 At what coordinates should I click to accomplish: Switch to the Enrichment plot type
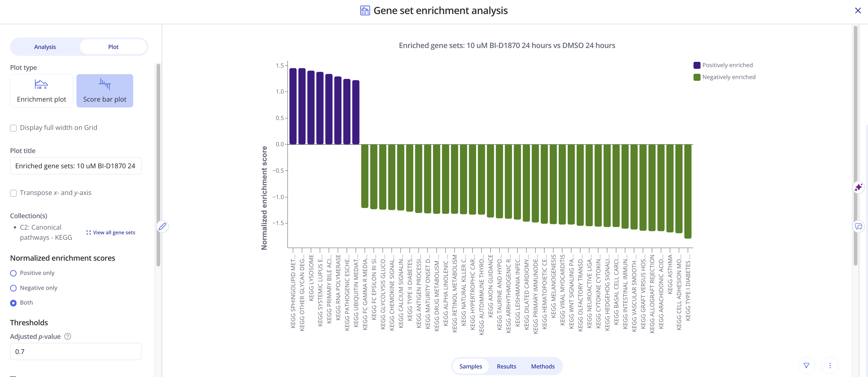pos(41,90)
